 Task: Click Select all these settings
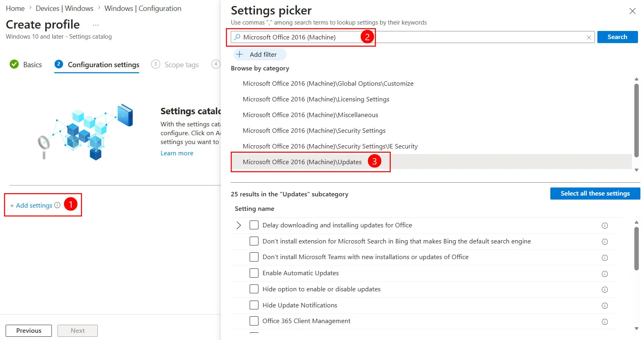click(x=595, y=194)
